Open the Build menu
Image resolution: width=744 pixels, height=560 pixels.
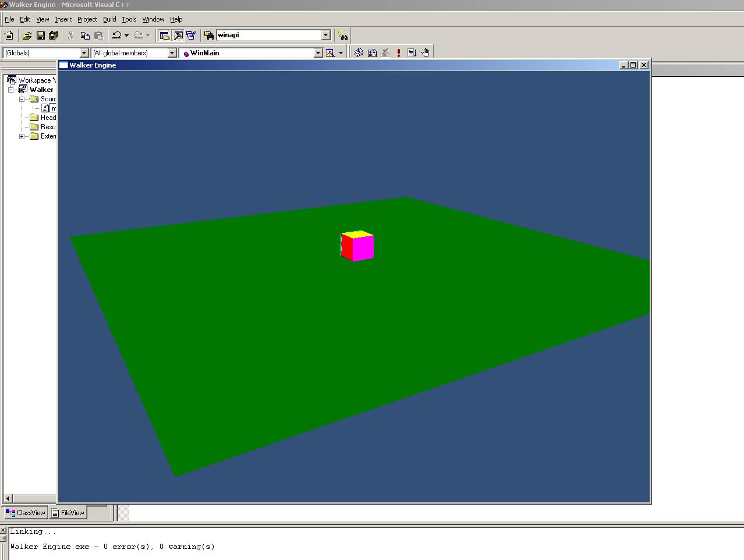(109, 19)
